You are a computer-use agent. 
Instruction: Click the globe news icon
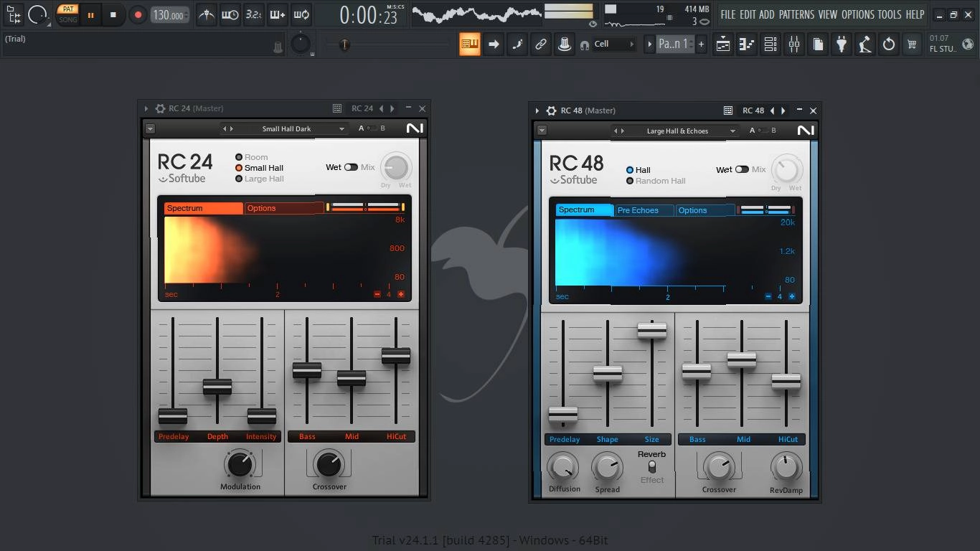pos(969,44)
